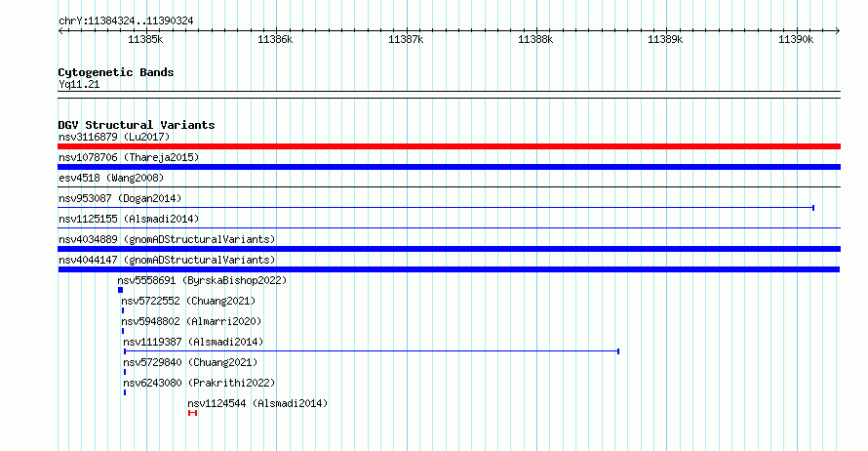Viewport: 868px width, 451px height.
Task: Click the left arrowhead of the ruler
Action: coord(60,31)
